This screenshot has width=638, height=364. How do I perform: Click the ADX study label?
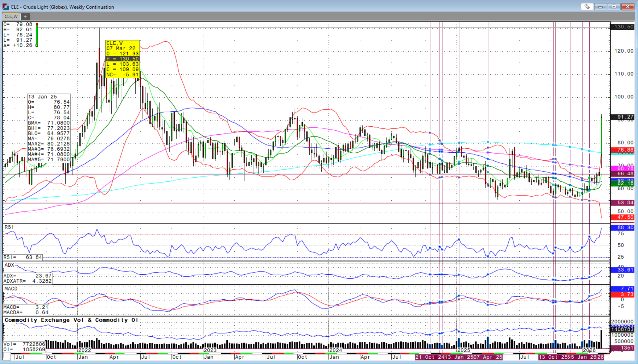point(9,265)
